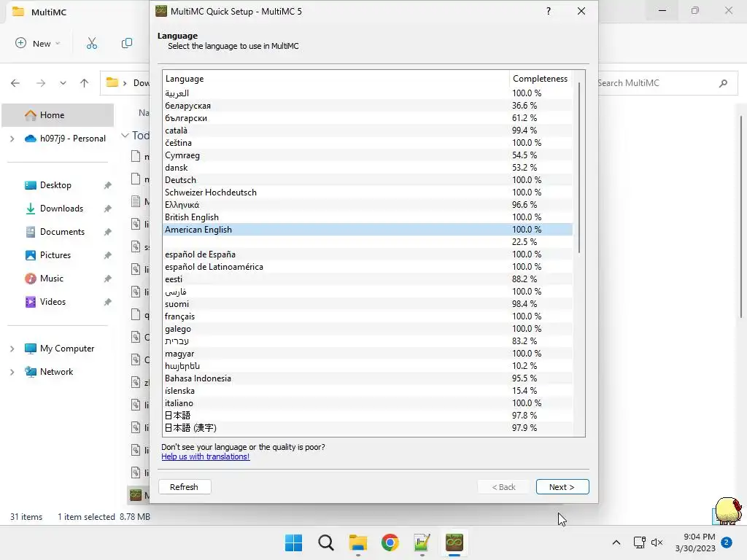Viewport: 747px width, 560px height.
Task: Click the Completeness column header
Action: (x=541, y=79)
